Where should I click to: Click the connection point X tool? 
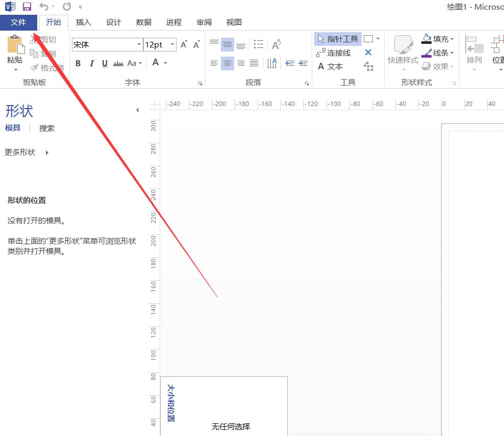click(x=368, y=53)
